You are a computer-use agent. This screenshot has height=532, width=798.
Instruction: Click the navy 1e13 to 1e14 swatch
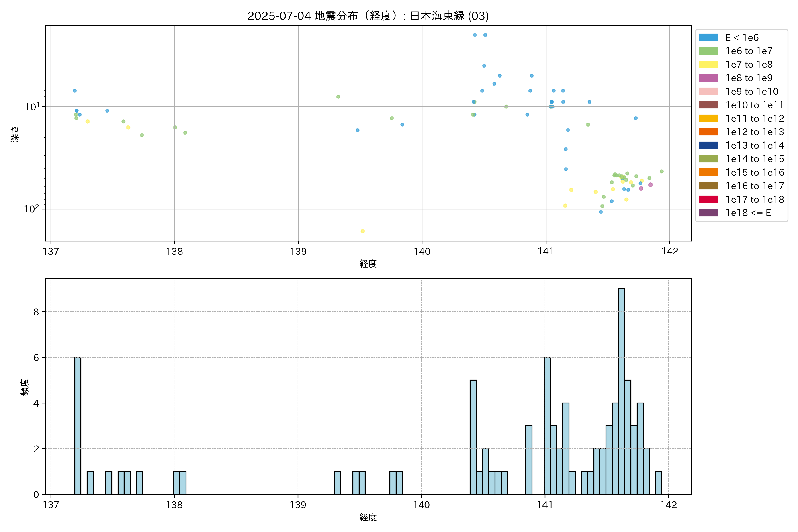point(708,145)
